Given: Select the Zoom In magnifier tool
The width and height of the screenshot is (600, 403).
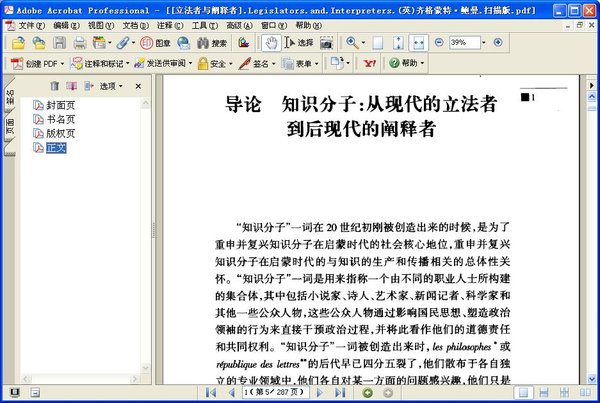Looking at the screenshot, I should (x=352, y=43).
